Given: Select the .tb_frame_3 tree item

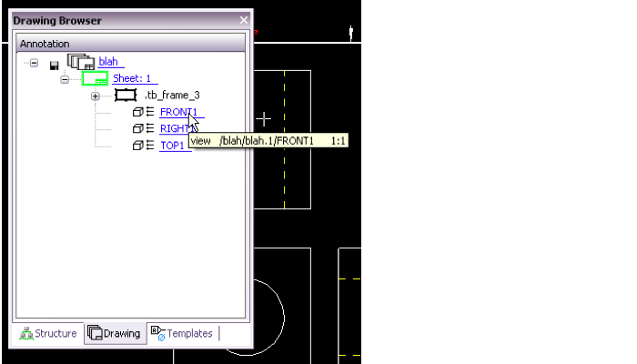Looking at the screenshot, I should coord(172,96).
